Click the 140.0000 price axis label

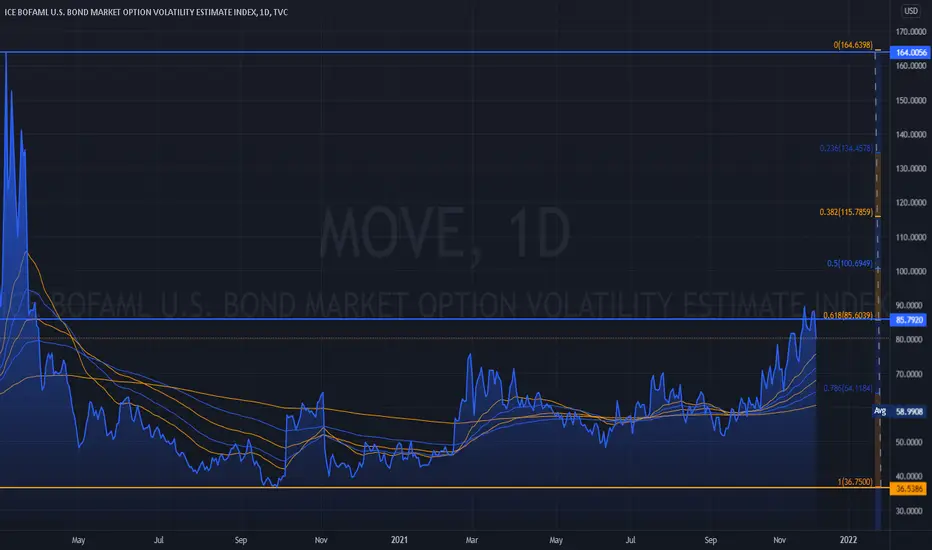tap(911, 134)
